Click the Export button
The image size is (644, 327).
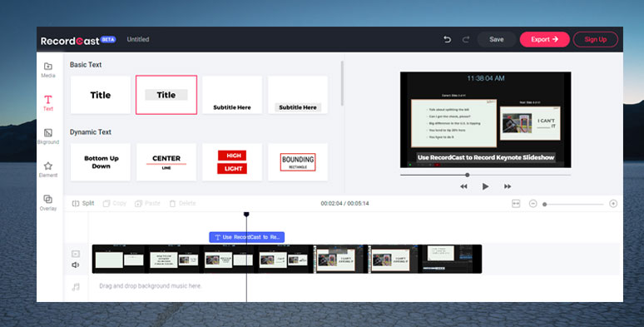click(x=545, y=39)
